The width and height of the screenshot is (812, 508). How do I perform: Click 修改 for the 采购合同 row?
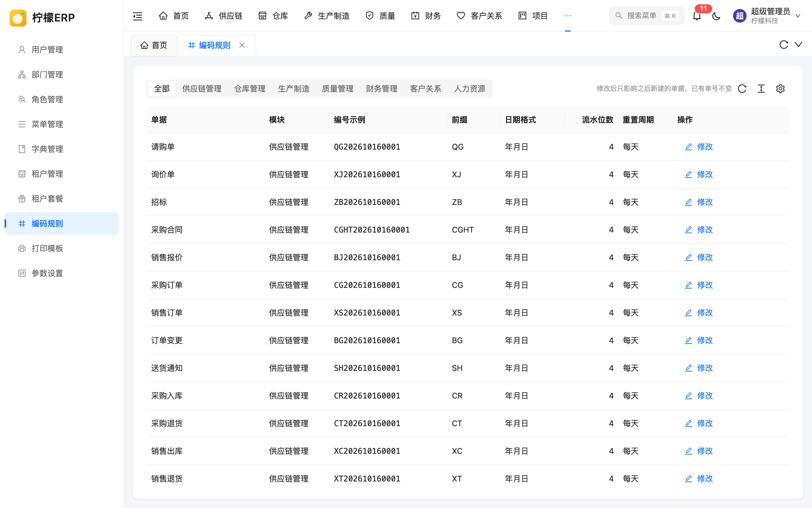pos(699,230)
